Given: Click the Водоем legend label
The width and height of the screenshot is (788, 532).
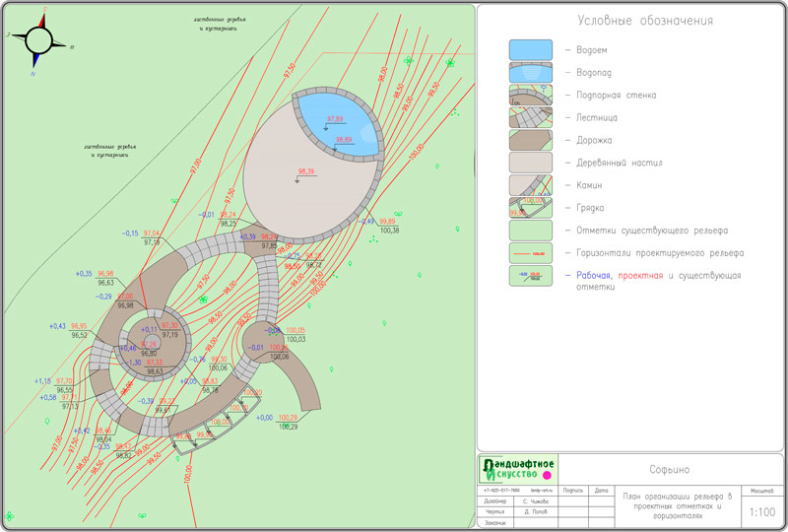Looking at the screenshot, I should (x=592, y=50).
